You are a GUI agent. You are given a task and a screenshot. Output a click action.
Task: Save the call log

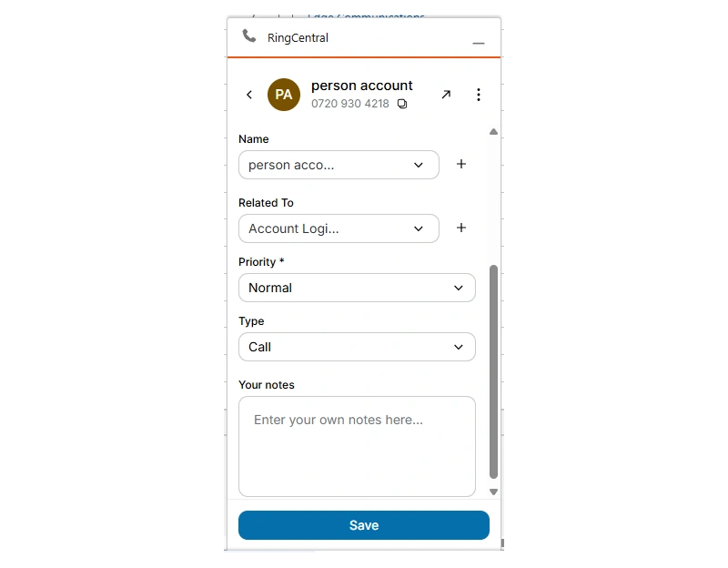coord(364,525)
